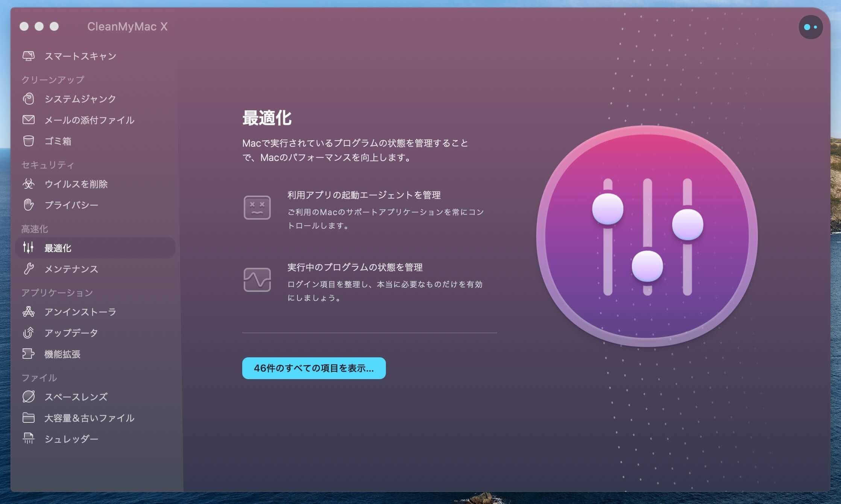Open the ゴミ箱 trash cleaner

pos(29,141)
